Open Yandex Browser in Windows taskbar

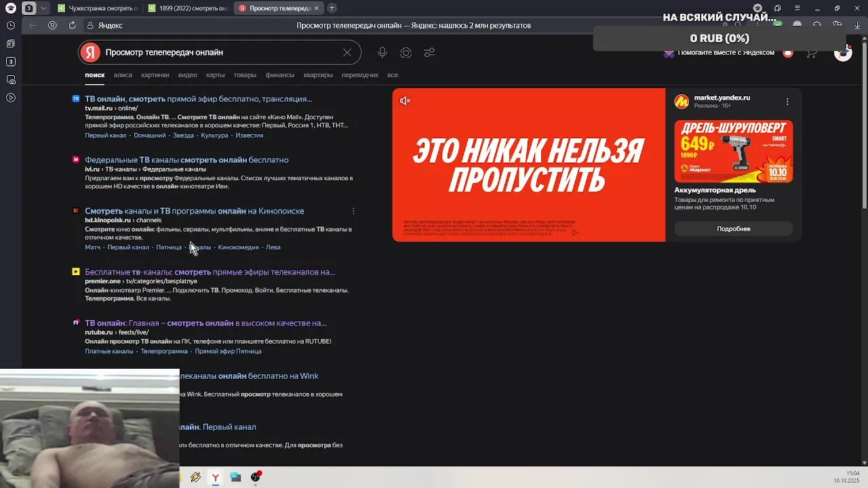click(215, 477)
